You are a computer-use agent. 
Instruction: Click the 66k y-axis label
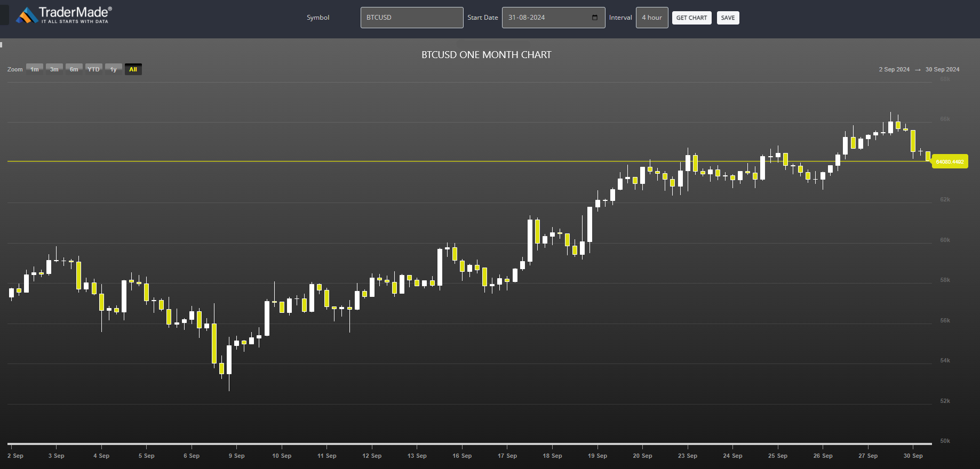coord(945,119)
